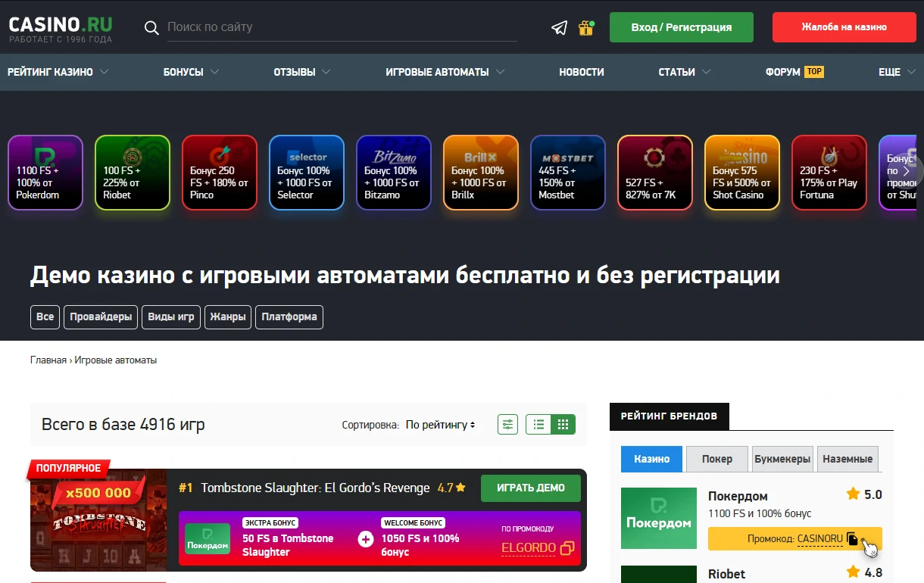Click the 4.7 star rating of Tombstone Slaughter
Image resolution: width=924 pixels, height=583 pixels.
pyautogui.click(x=451, y=488)
